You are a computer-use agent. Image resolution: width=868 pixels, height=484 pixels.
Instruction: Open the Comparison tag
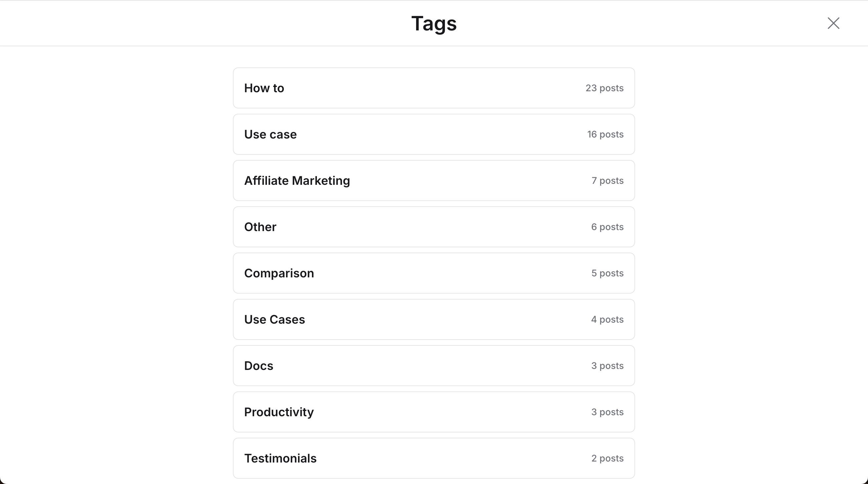pos(434,273)
